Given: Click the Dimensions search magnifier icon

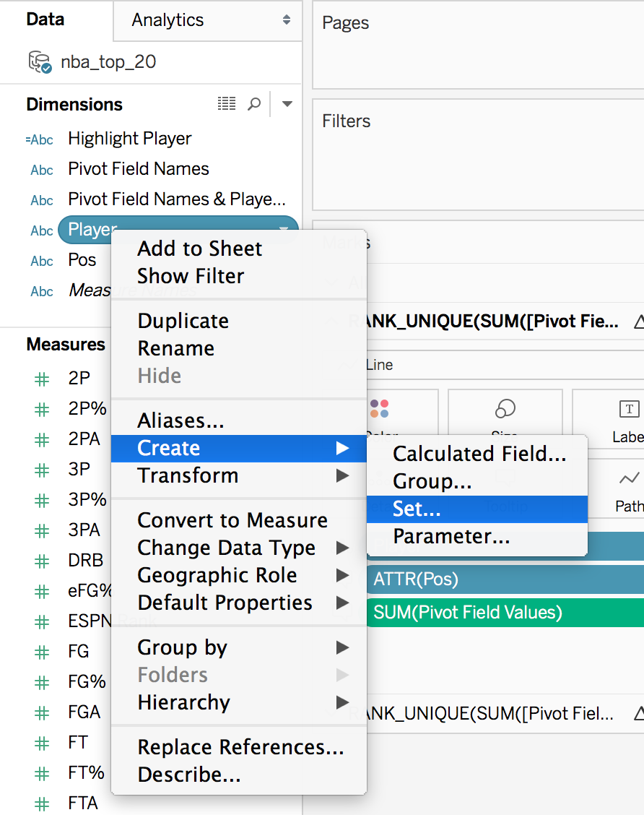Looking at the screenshot, I should click(x=254, y=104).
